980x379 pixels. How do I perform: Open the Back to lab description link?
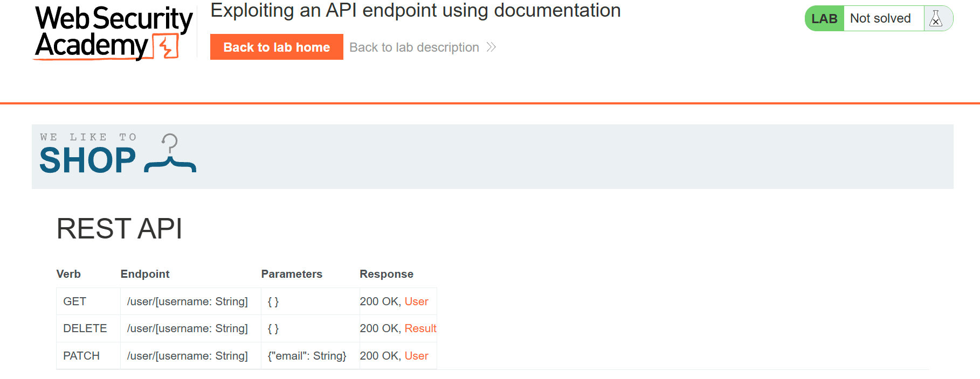point(414,47)
